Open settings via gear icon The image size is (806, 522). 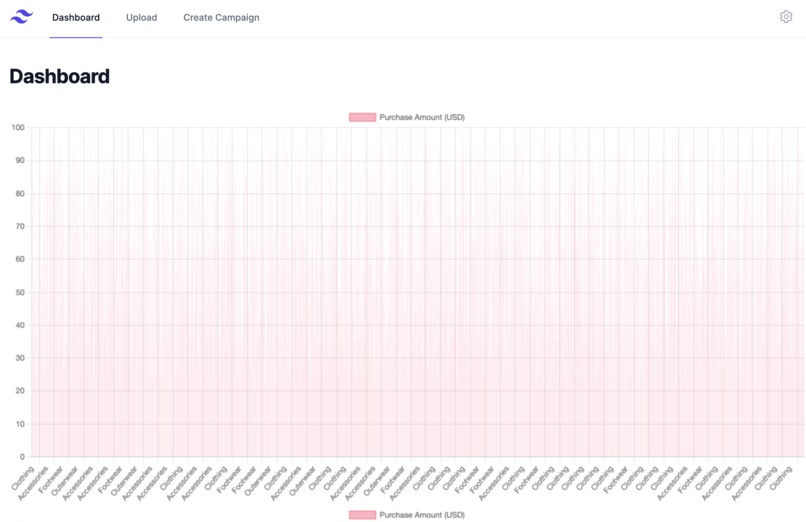coord(785,16)
